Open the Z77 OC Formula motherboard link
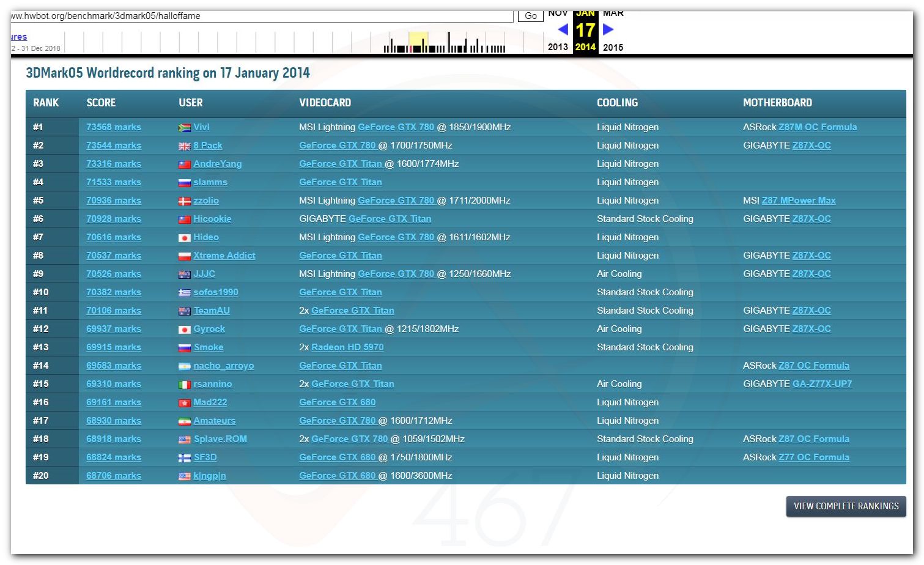The image size is (924, 565). pos(814,457)
